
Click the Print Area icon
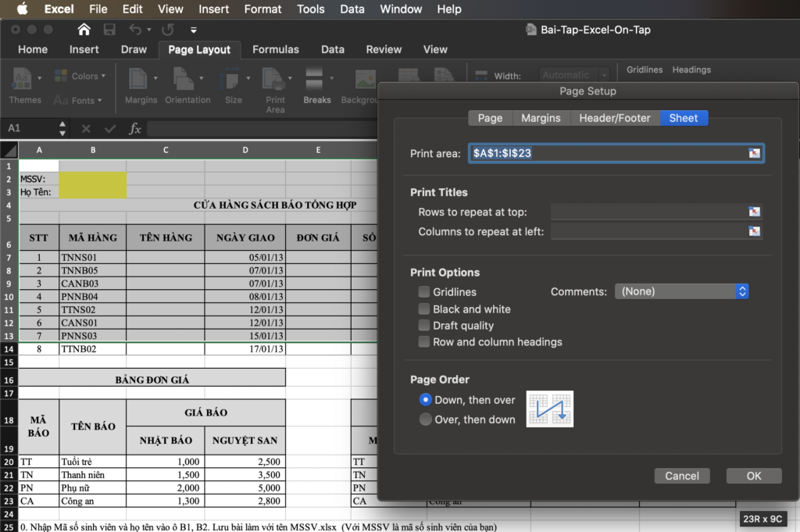pyautogui.click(x=273, y=79)
